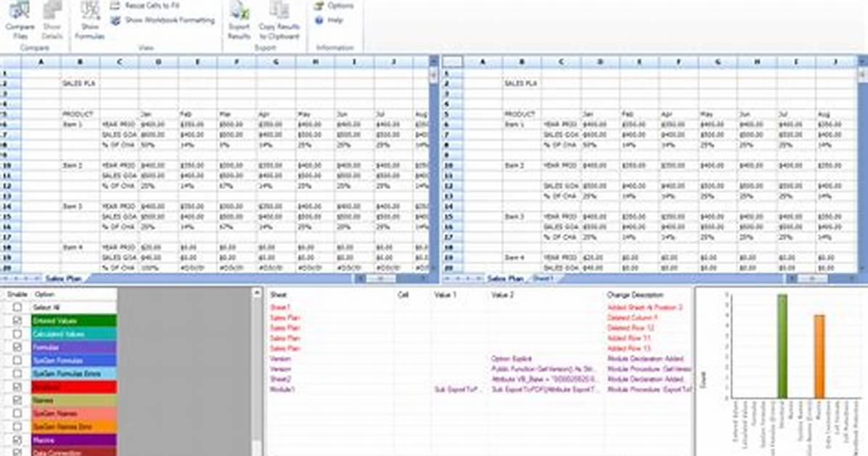Open Help from the Information group
868x456 pixels.
329,20
